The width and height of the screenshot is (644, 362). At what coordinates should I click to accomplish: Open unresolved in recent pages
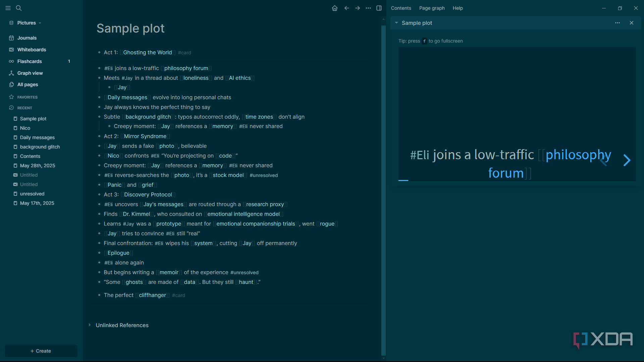click(x=32, y=194)
